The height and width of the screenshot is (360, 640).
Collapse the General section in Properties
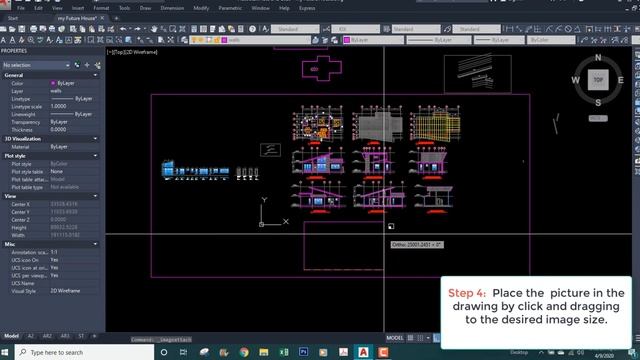tap(96, 75)
